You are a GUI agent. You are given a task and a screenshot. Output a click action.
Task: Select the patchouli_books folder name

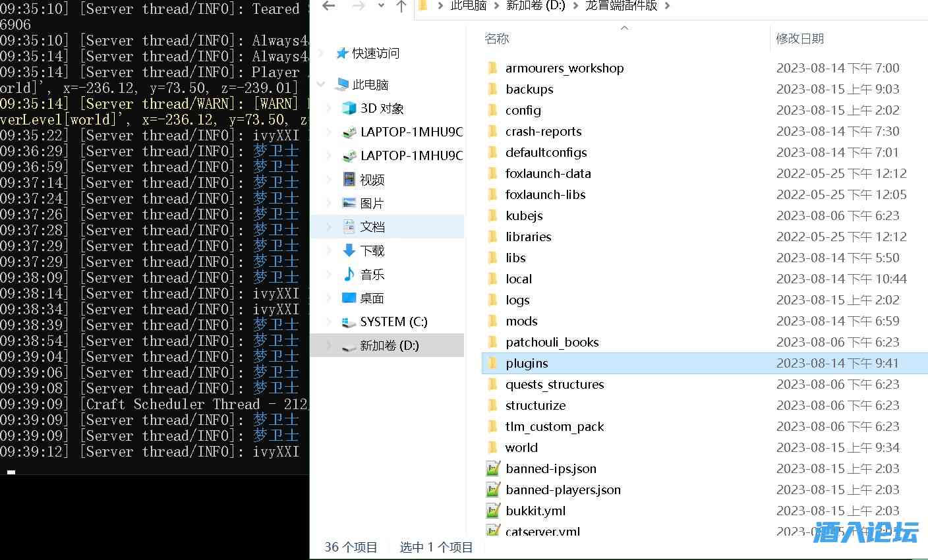(552, 343)
